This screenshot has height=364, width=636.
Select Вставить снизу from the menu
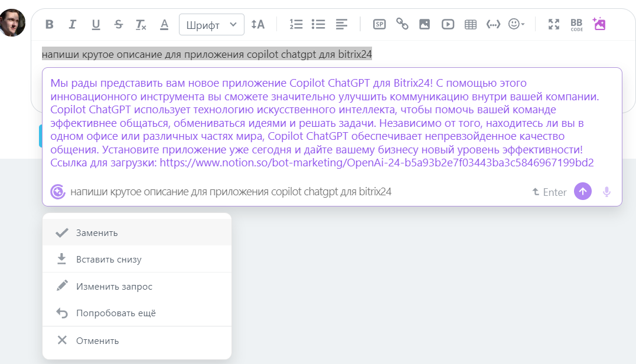(109, 259)
